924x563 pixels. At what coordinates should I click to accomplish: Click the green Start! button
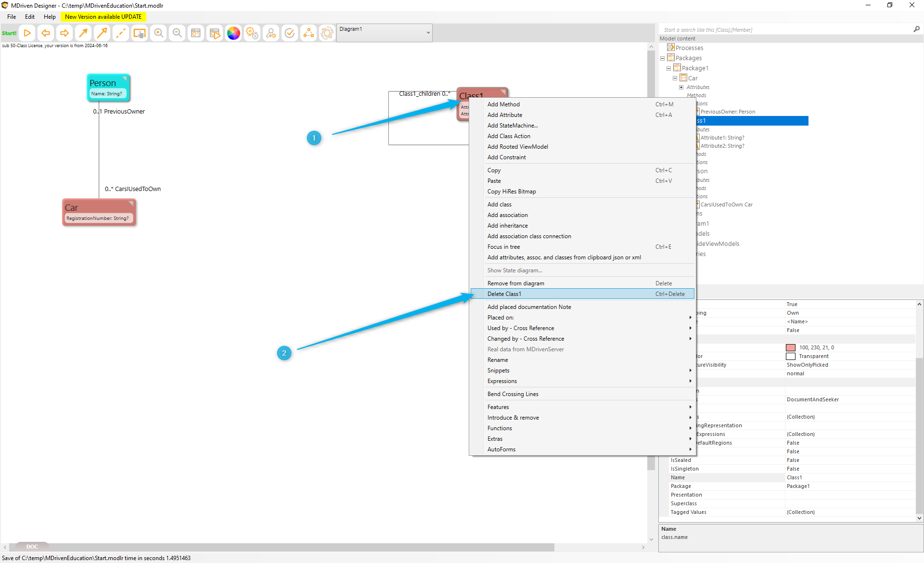[9, 33]
